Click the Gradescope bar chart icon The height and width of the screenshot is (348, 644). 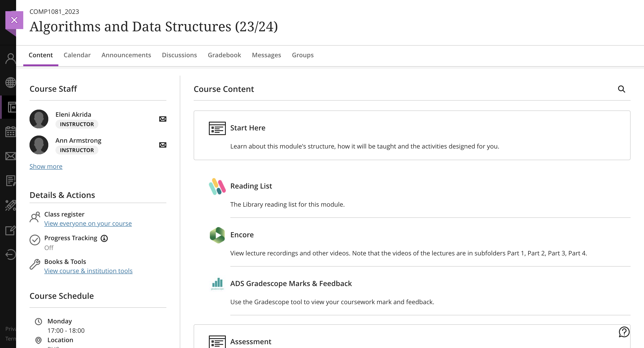217,284
